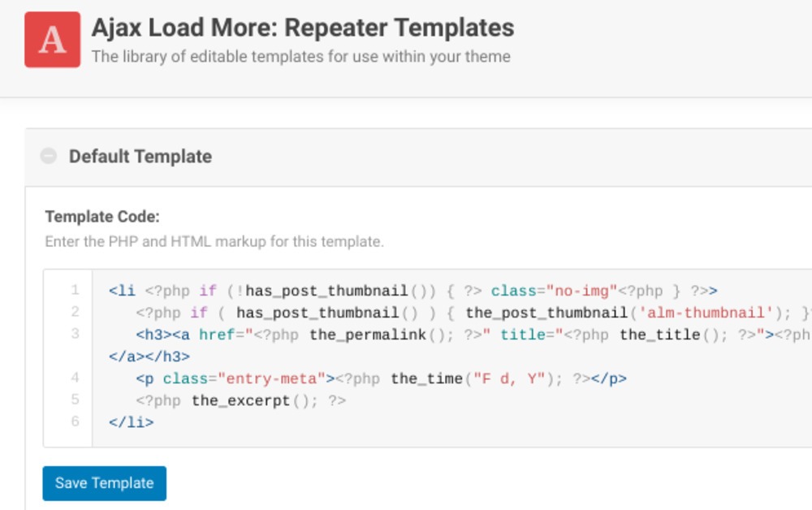Viewport: 812px width, 510px height.
Task: Click the_excerpt() call on line 5
Action: click(x=240, y=400)
